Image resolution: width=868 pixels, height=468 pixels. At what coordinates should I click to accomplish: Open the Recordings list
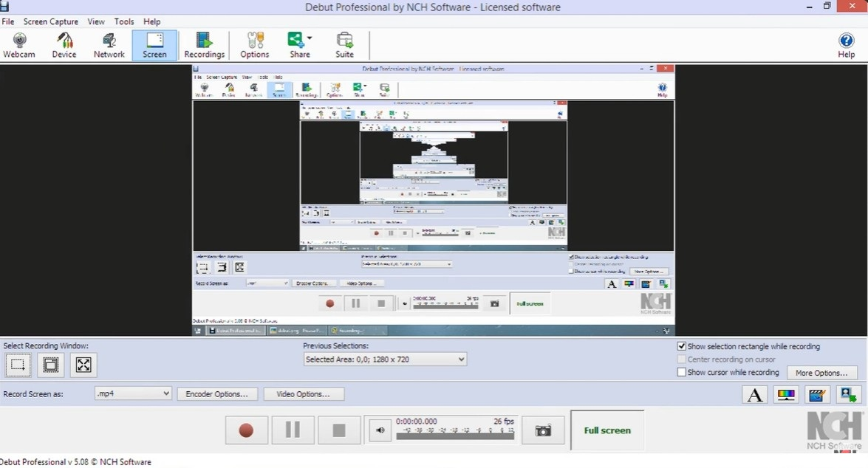coord(205,45)
